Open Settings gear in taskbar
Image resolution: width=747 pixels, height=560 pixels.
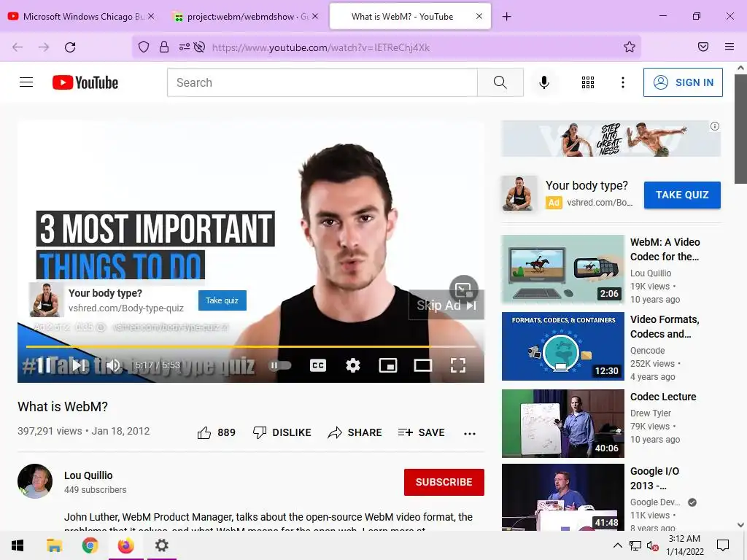click(x=162, y=545)
